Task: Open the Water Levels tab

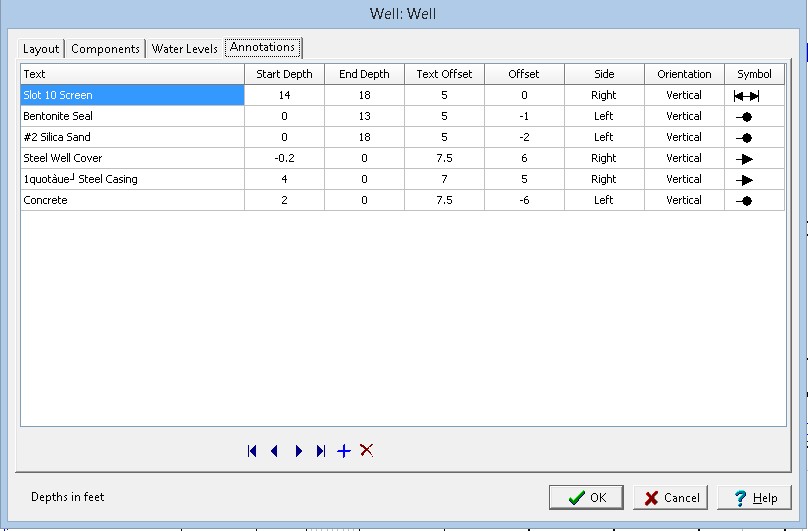Action: pyautogui.click(x=184, y=49)
